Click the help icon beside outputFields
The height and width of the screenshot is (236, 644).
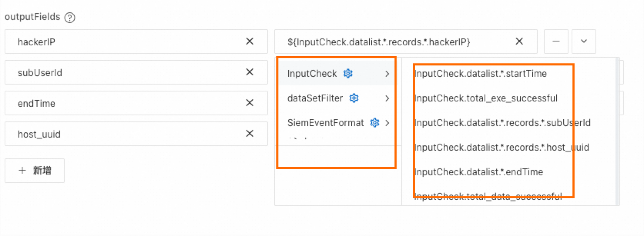tap(70, 18)
